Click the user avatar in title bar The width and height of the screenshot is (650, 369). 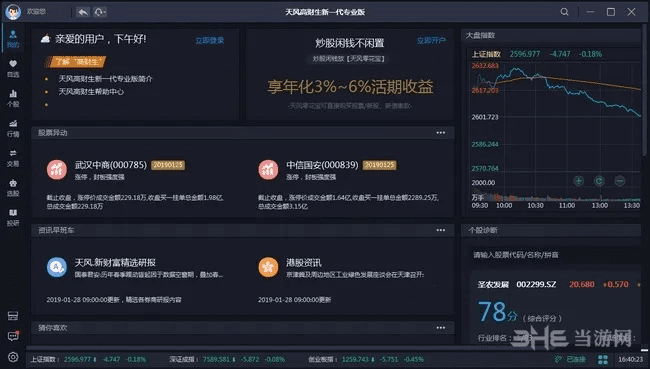(13, 12)
